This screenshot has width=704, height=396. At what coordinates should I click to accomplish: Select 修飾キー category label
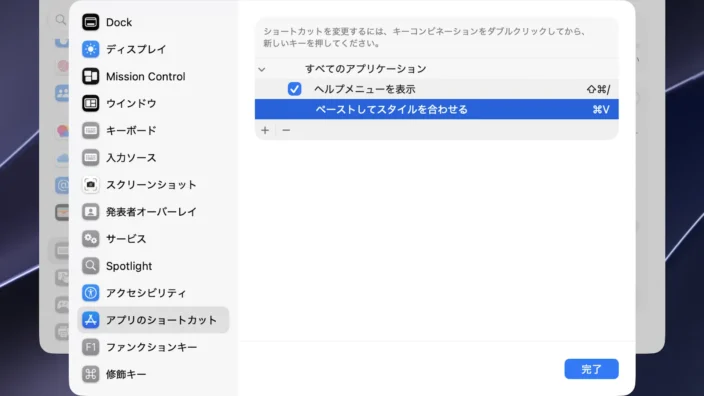coord(126,374)
